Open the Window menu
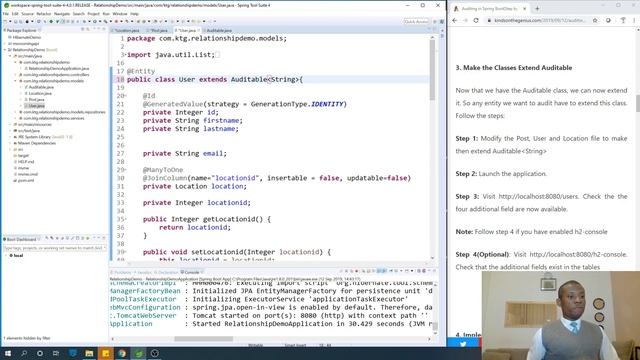The image size is (640, 360). [120, 14]
